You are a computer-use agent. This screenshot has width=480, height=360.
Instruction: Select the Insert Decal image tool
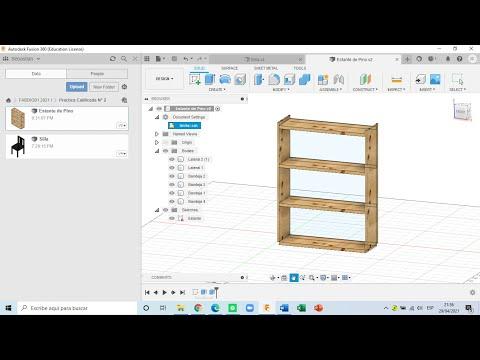tap(435, 79)
